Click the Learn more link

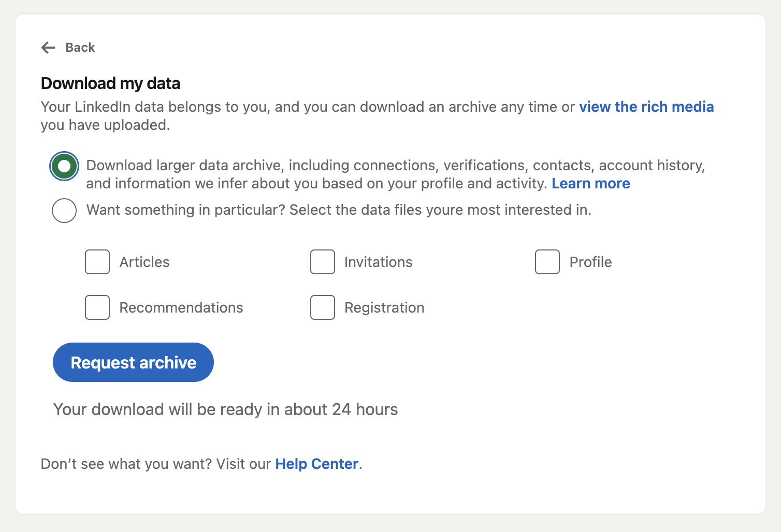pos(591,183)
